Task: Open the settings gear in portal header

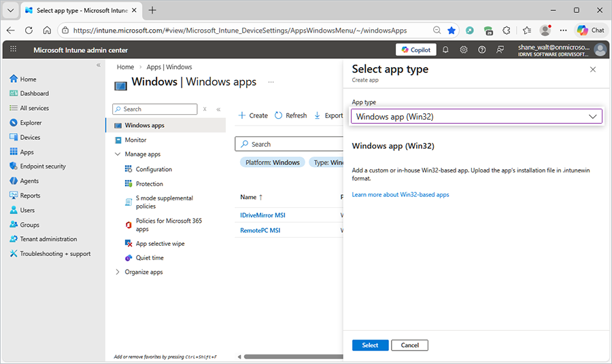Action: (464, 50)
